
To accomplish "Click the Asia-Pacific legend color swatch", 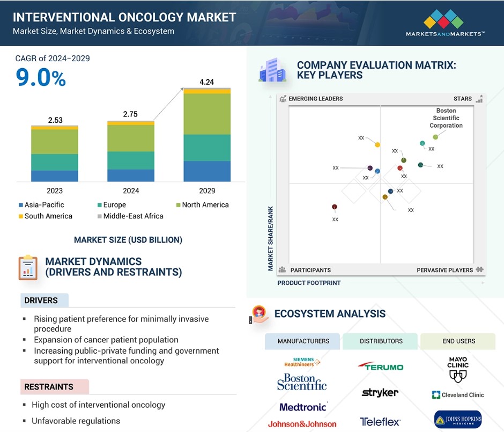I will [21, 205].
